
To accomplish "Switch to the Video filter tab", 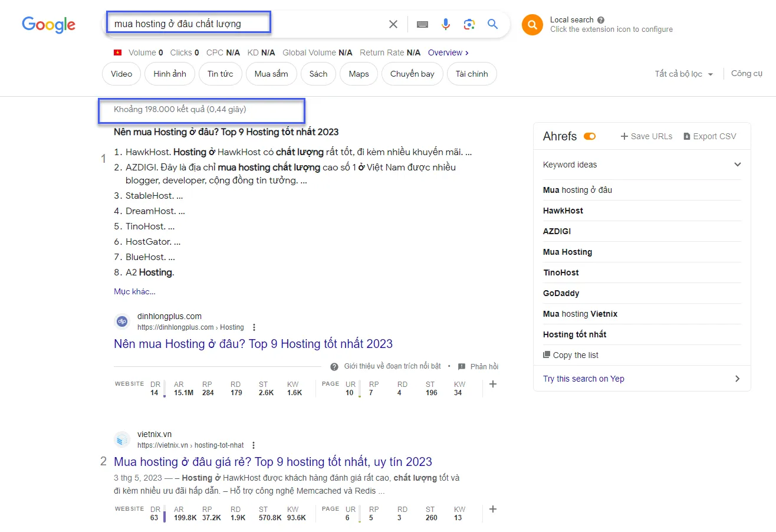I will coord(121,74).
